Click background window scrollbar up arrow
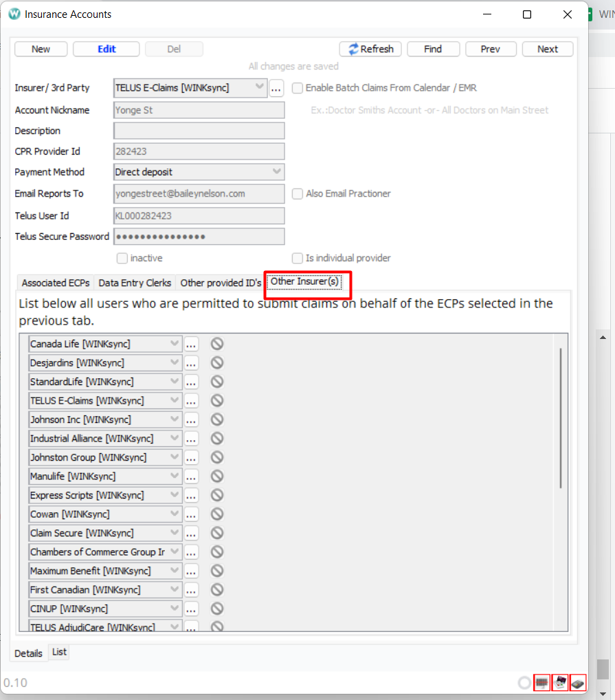The height and width of the screenshot is (700, 615). coord(603,338)
